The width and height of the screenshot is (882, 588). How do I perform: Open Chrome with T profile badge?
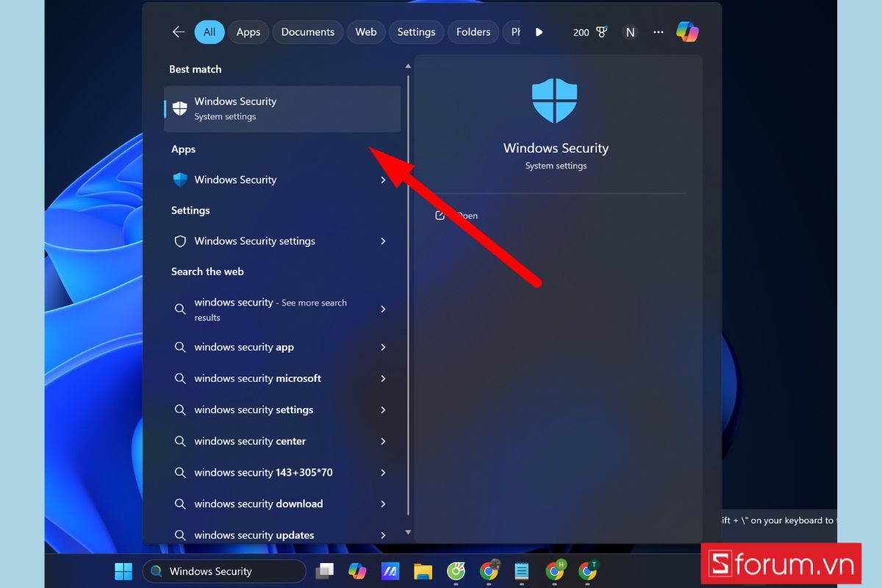(x=588, y=570)
